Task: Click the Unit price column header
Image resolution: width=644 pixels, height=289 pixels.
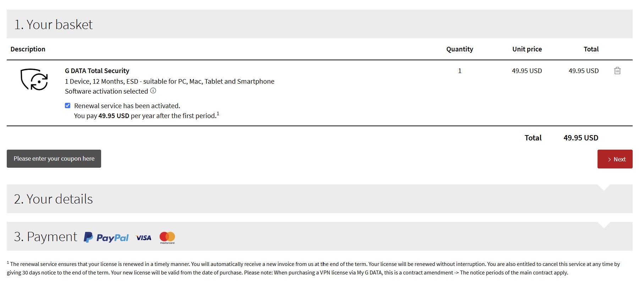Action: [527, 49]
